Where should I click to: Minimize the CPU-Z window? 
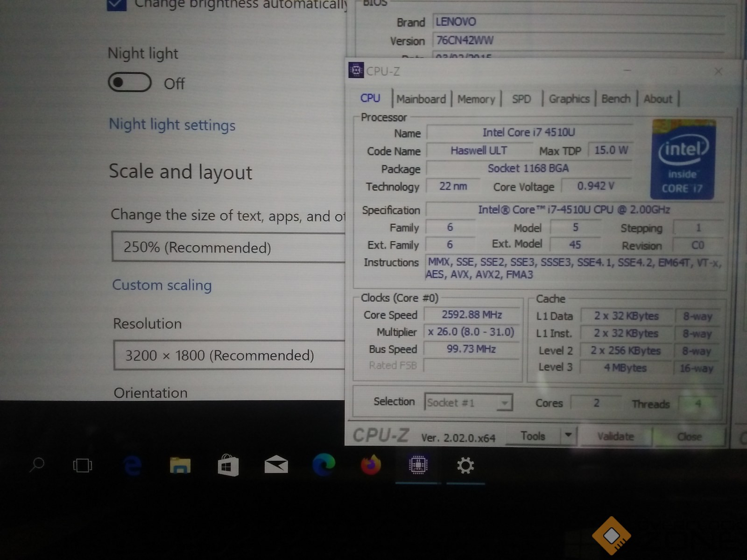click(x=627, y=71)
